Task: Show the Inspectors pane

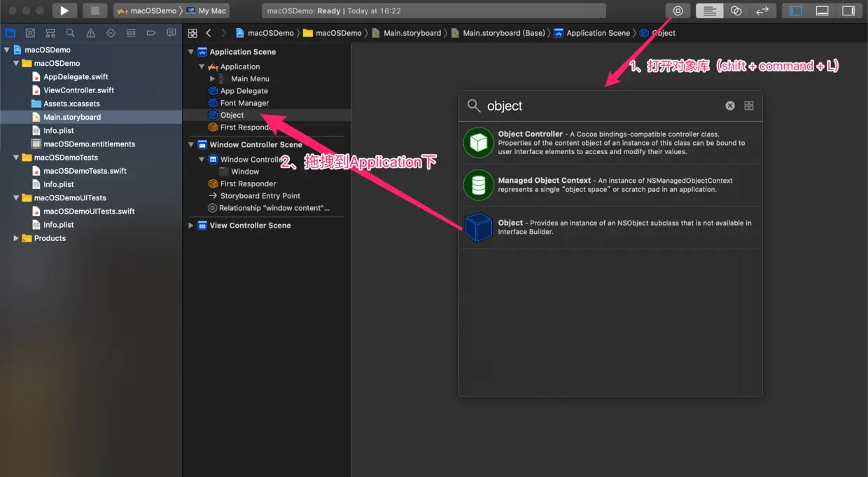Action: click(848, 11)
